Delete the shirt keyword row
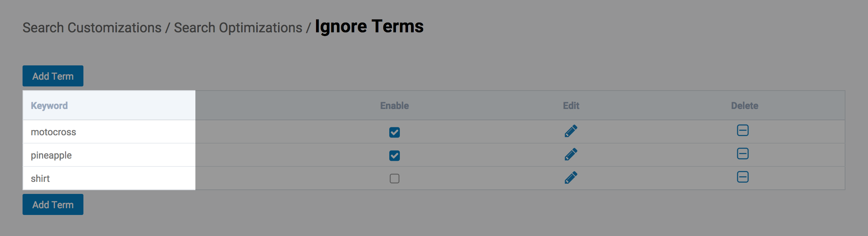The height and width of the screenshot is (236, 868). click(x=742, y=177)
